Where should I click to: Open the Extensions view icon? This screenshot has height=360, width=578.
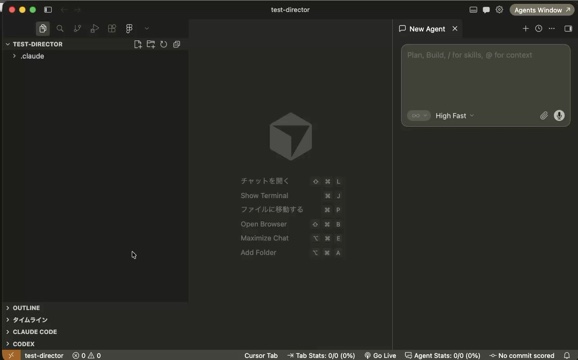(x=112, y=28)
